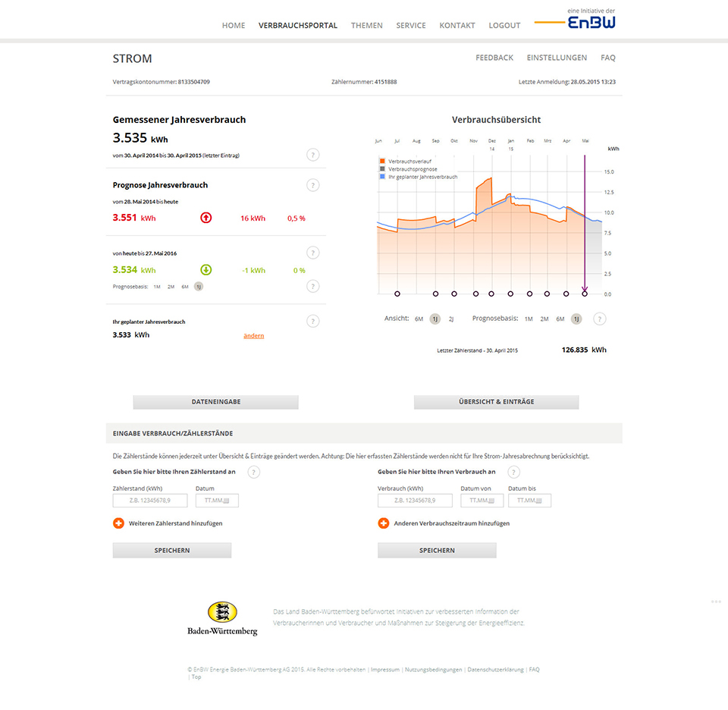
Task: Open the Datum bis date picker
Action: tap(529, 501)
